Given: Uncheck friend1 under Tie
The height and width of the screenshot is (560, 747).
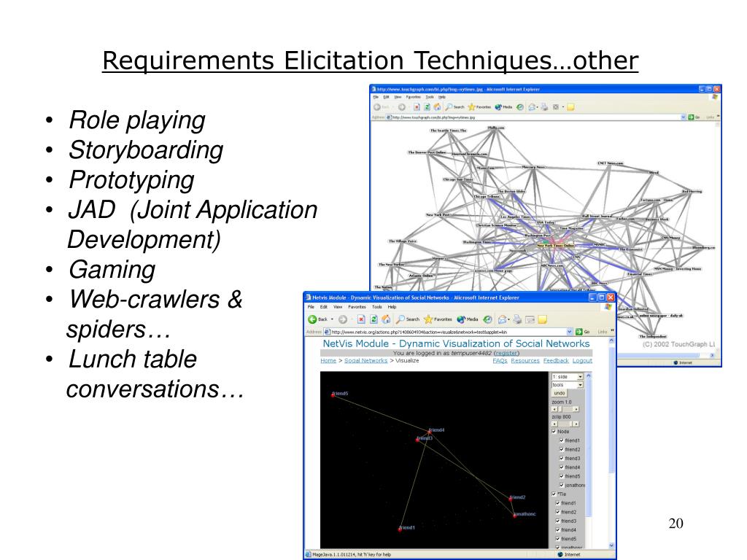Looking at the screenshot, I should coord(557,503).
